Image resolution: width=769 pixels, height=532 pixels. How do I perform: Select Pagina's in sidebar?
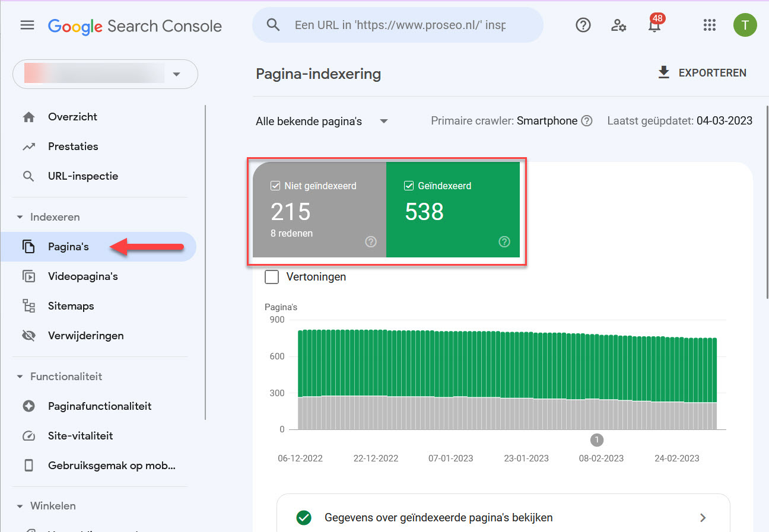point(98,247)
